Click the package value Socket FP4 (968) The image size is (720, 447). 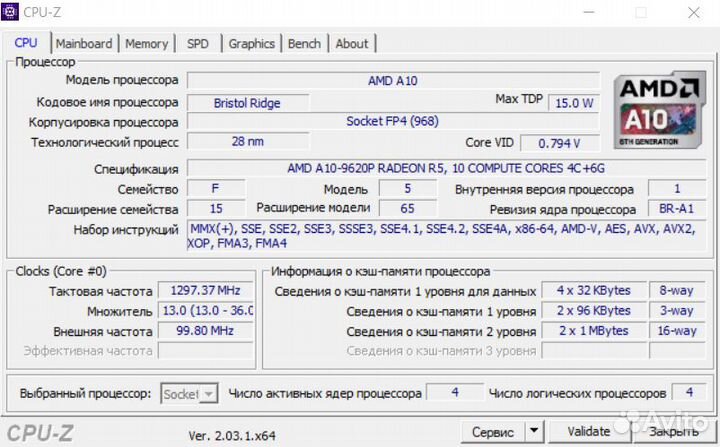pos(393,121)
